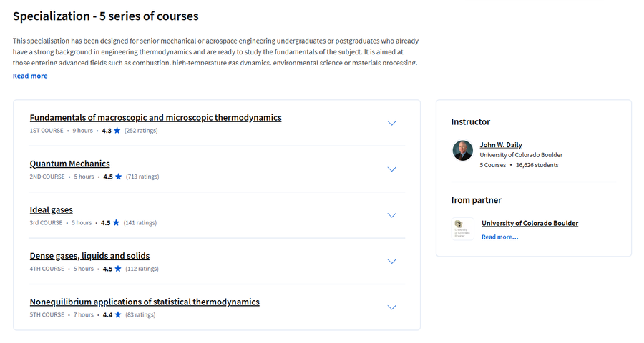The height and width of the screenshot is (343, 644).
Task: Open Fundamentals of macroscopic and microscopic thermodynamics link
Action: pyautogui.click(x=156, y=118)
